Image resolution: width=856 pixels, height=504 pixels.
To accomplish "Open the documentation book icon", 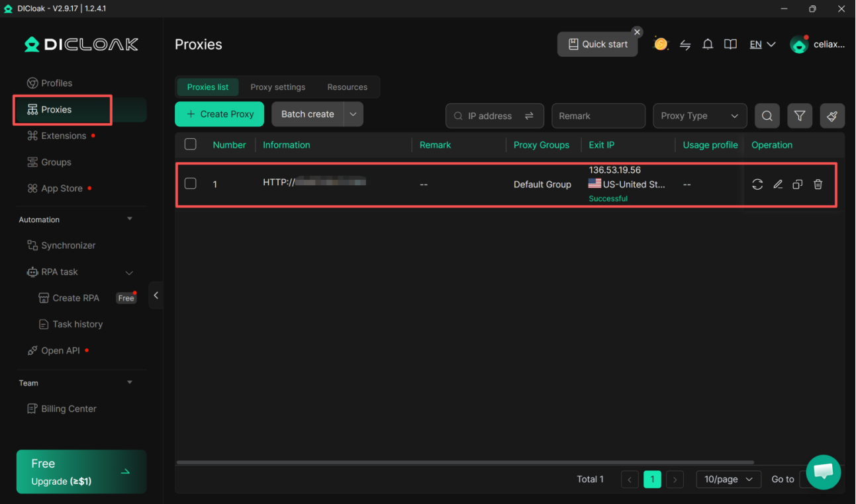I will click(x=730, y=44).
